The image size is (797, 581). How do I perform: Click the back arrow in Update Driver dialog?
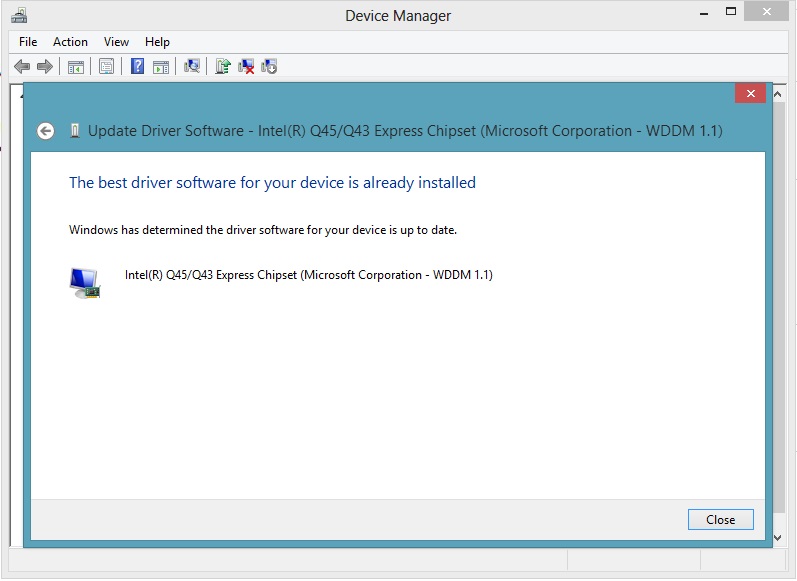coord(45,131)
